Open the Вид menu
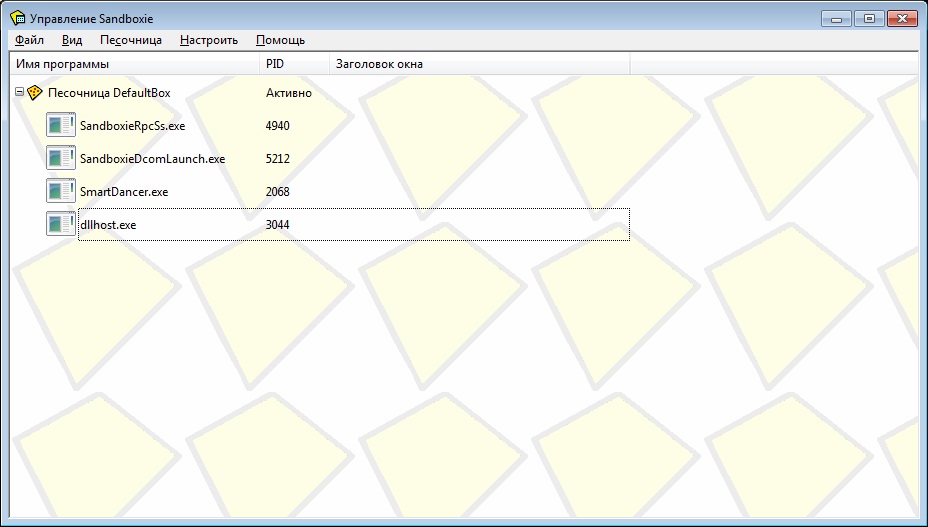 (72, 40)
